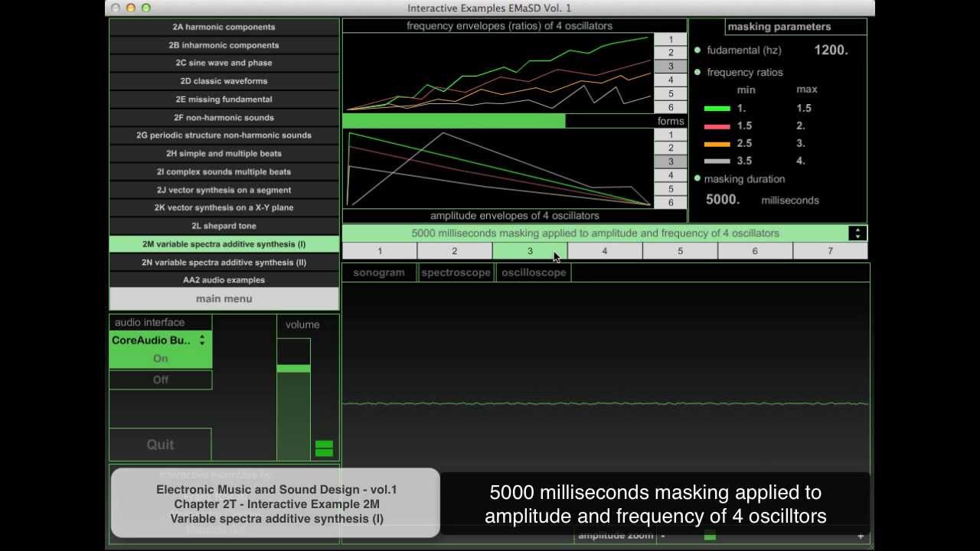The image size is (980, 551).
Task: Select 2N variable spectra additive synthesis (II)
Action: point(224,262)
